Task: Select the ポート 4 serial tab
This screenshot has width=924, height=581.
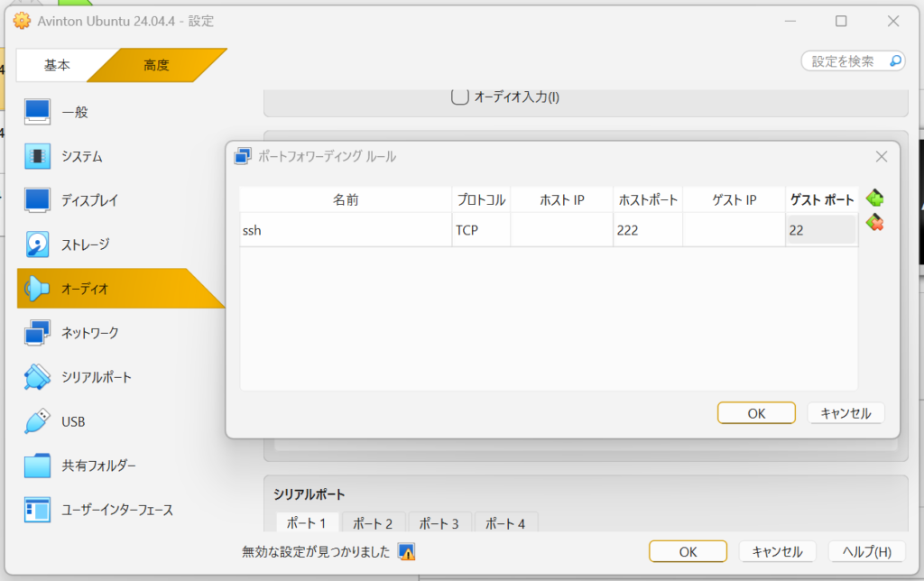Action: coord(505,522)
